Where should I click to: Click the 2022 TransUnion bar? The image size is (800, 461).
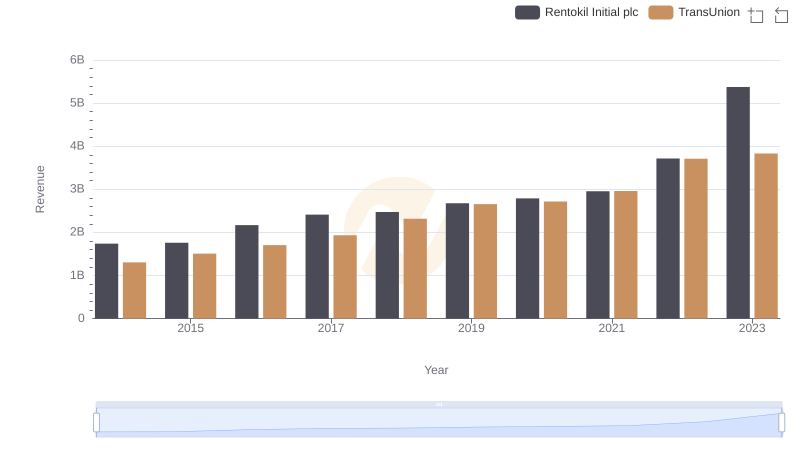[x=696, y=239]
